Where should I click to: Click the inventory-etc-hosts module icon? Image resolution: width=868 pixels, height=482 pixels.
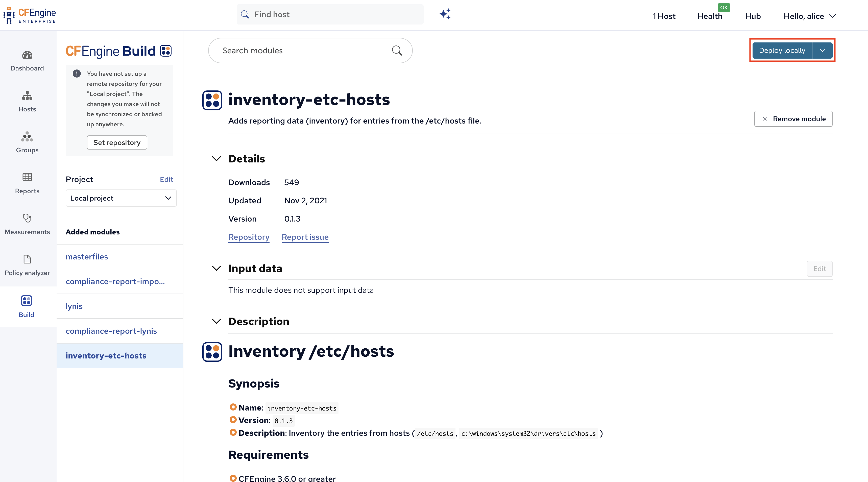pos(212,100)
